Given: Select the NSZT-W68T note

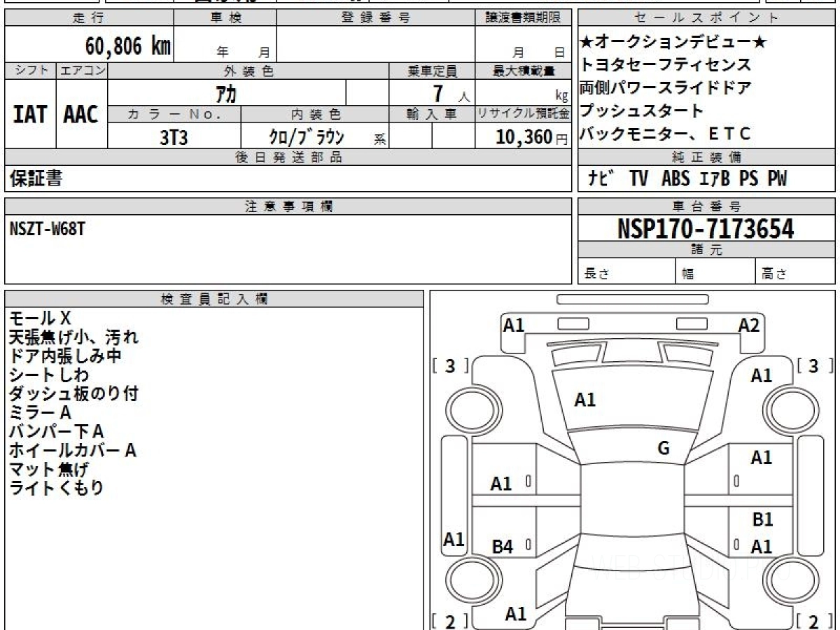Looking at the screenshot, I should pyautogui.click(x=47, y=228).
